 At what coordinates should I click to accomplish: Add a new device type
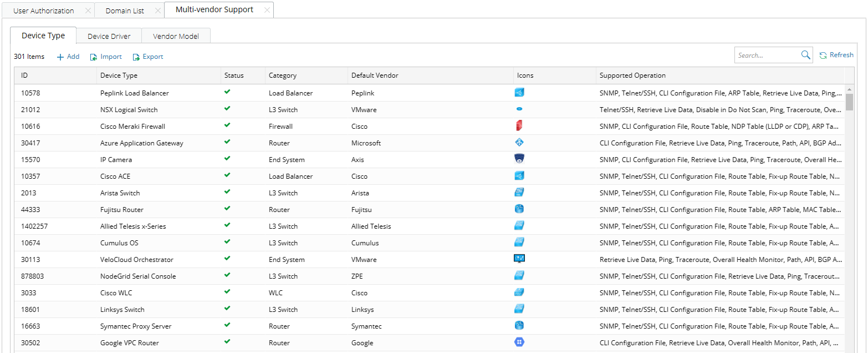[68, 57]
